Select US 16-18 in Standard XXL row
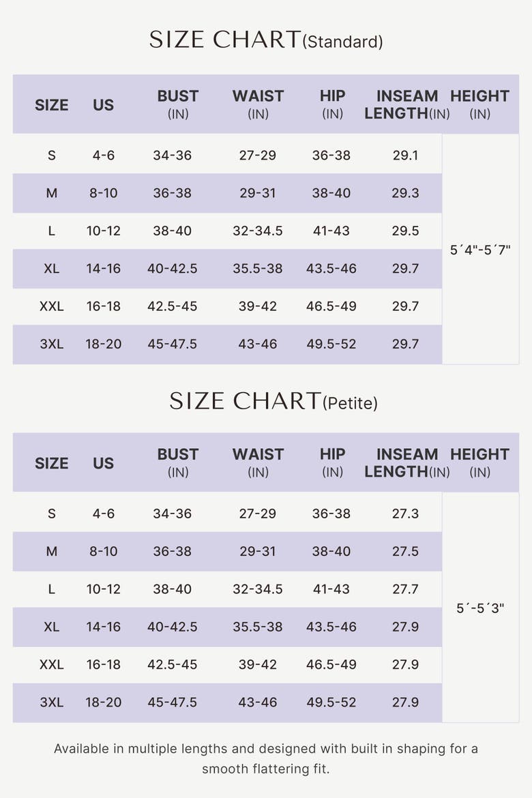This screenshot has width=532, height=798. [x=104, y=306]
